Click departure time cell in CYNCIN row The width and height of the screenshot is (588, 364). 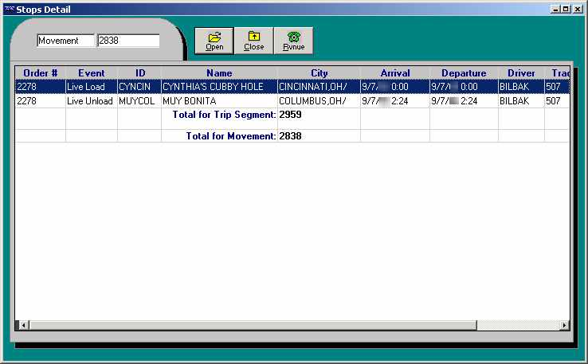click(x=464, y=87)
